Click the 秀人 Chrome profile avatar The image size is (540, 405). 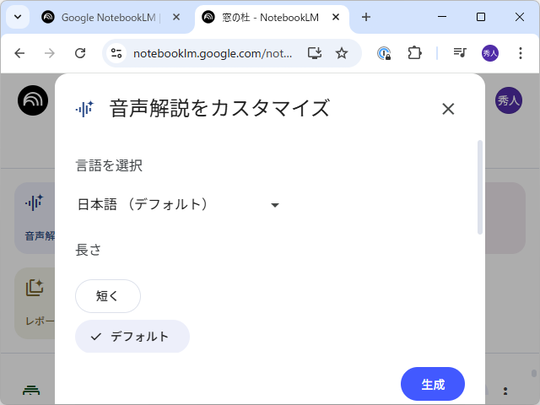pos(490,53)
